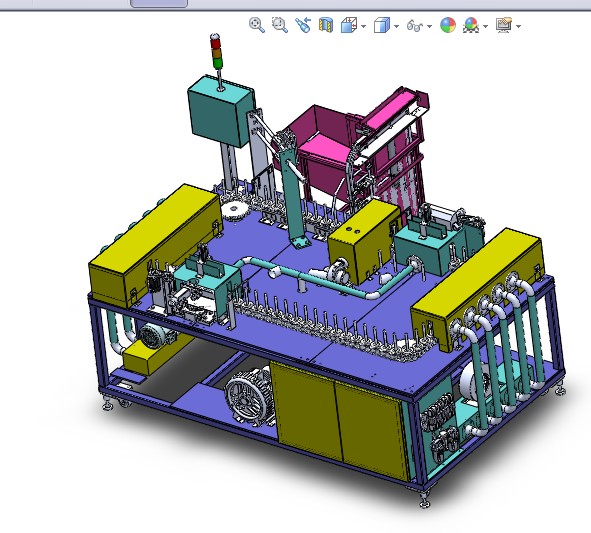Click the Hide/Show Items glasses icon
This screenshot has height=533, width=591.
pos(415,26)
